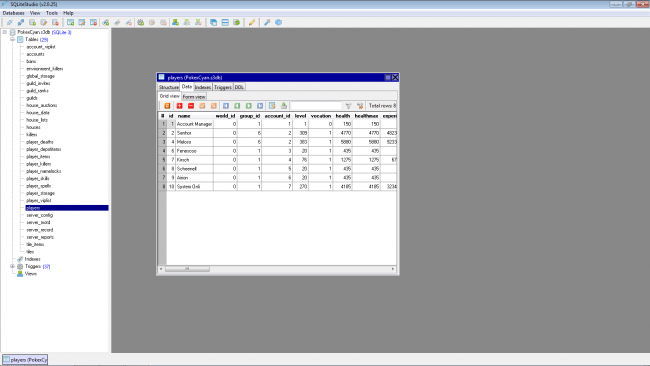
Task: Switch to the Triggers tab
Action: pos(223,87)
